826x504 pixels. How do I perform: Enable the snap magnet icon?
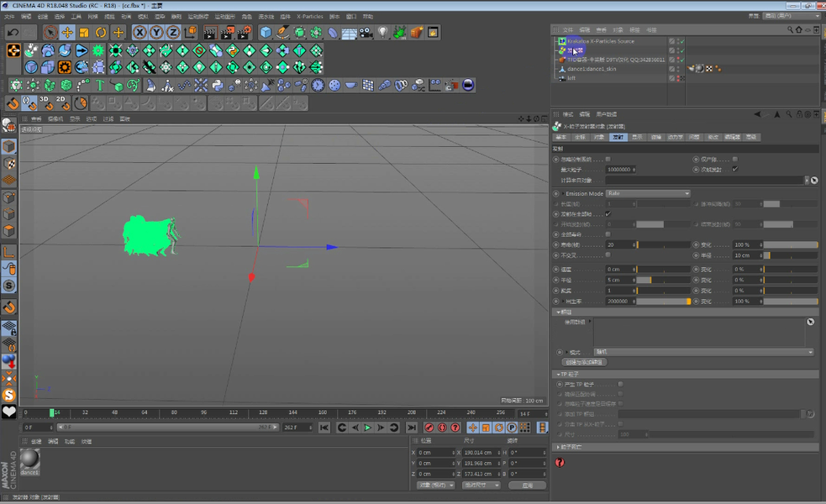tap(13, 103)
